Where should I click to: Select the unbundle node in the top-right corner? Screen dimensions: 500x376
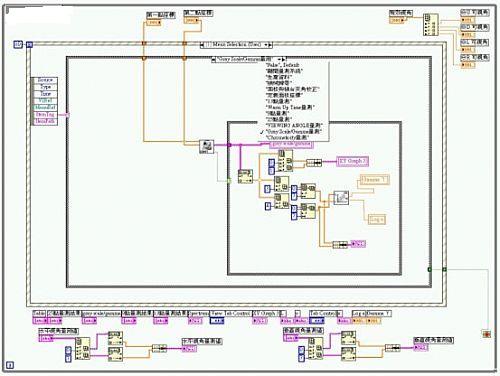[x=431, y=25]
